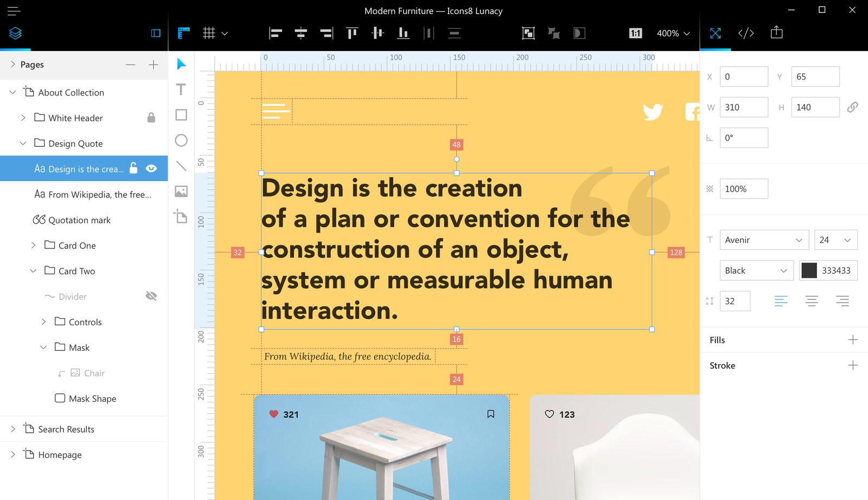Click the export/share icon
This screenshot has height=500, width=868.
(x=776, y=33)
